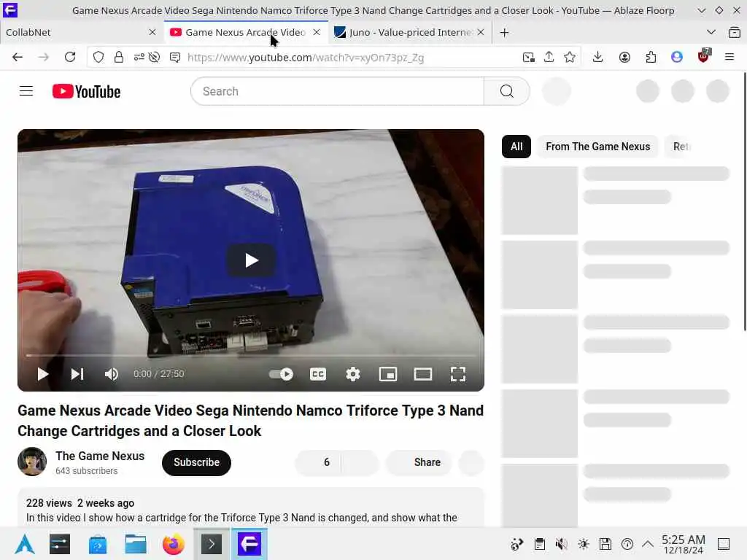Open the uBlock Origin extension icon

click(x=704, y=56)
